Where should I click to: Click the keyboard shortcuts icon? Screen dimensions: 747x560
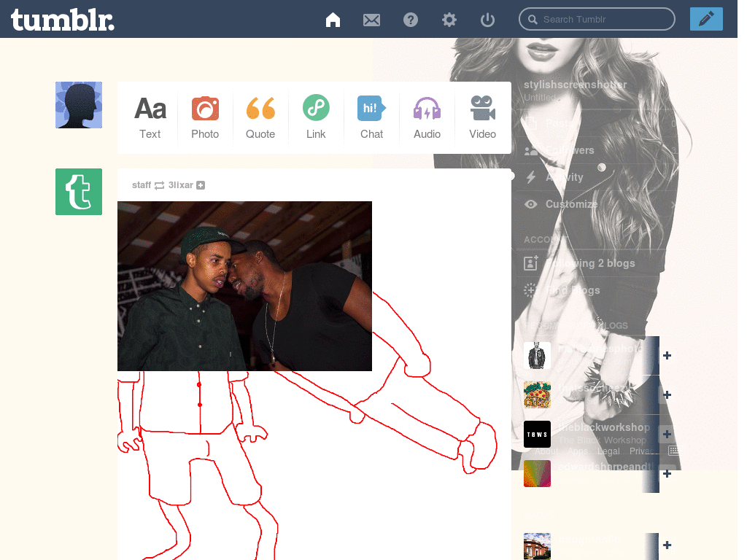(673, 451)
